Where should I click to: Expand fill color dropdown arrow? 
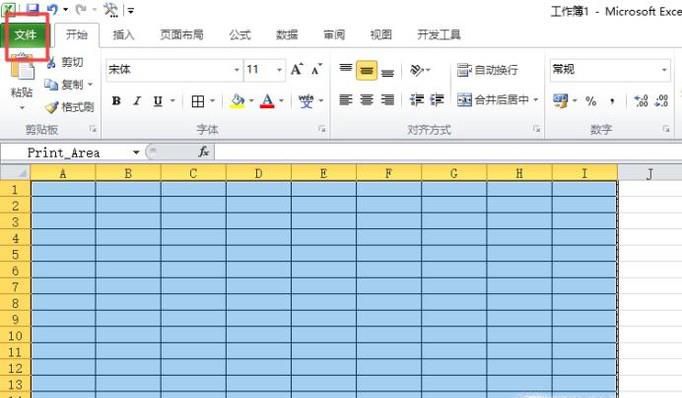[x=251, y=101]
